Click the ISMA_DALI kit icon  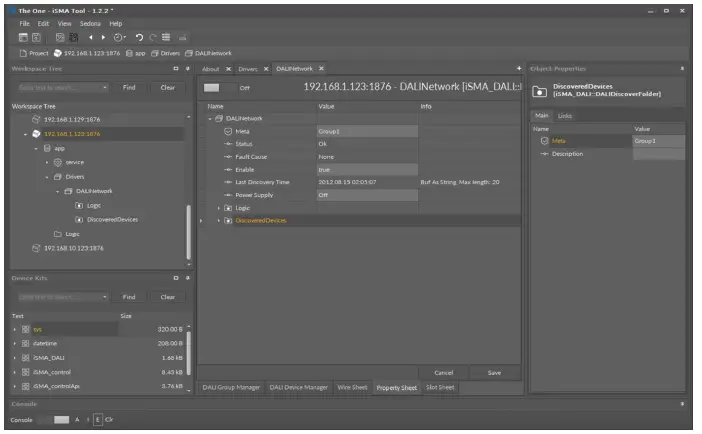point(23,356)
